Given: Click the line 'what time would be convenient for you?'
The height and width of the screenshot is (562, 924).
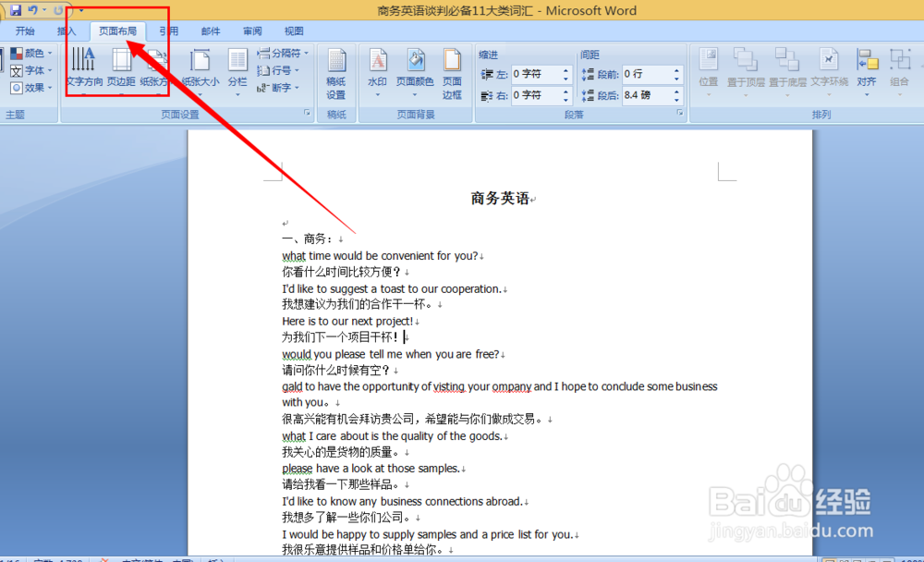Looking at the screenshot, I should [x=380, y=256].
